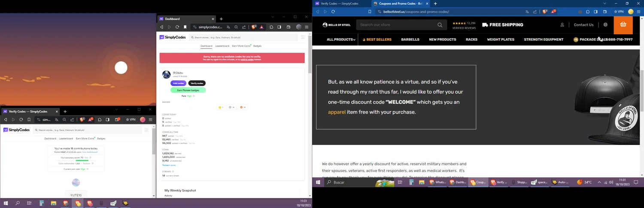The height and width of the screenshot is (208, 644).
Task: Open the extensions puzzle icon in the bellsofsteel window
Action: pyautogui.click(x=588, y=12)
